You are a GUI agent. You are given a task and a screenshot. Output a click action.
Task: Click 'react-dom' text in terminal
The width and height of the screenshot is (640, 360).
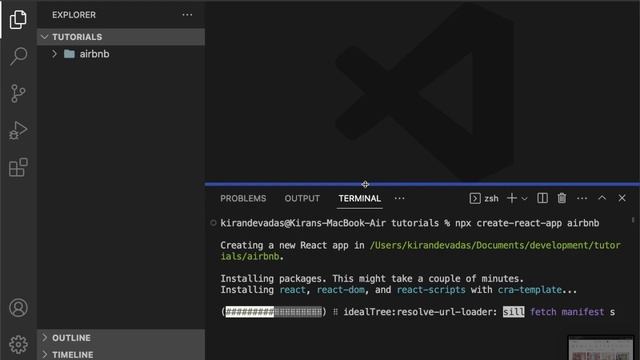[340, 290]
